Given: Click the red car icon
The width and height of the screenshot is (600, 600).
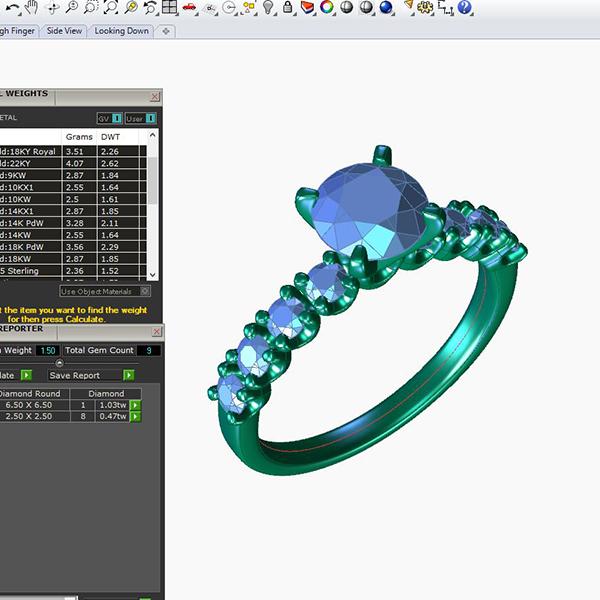Looking at the screenshot, I should coord(189,7).
